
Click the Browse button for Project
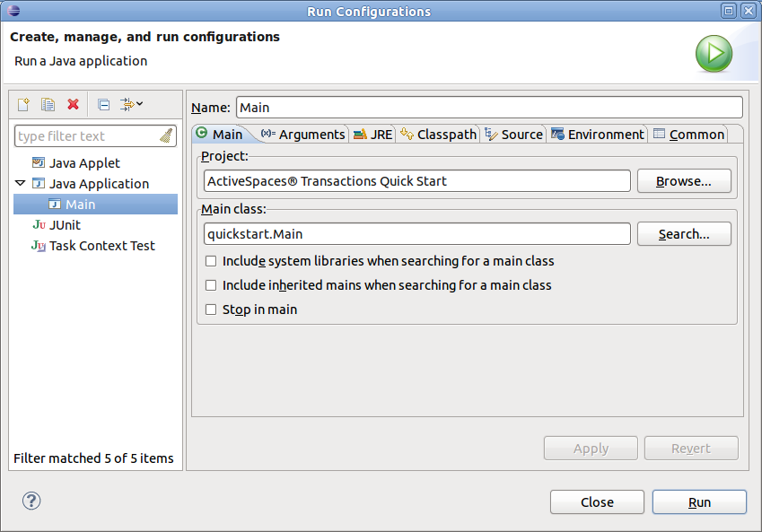(684, 180)
